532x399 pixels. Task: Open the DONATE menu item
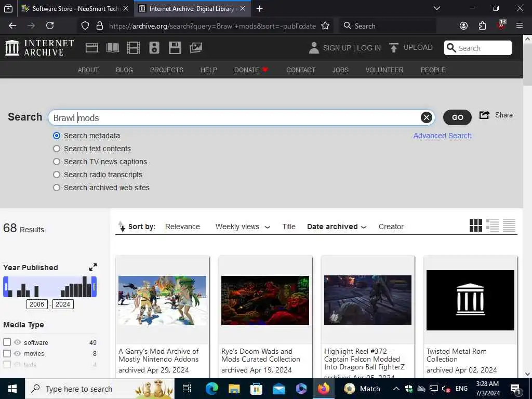click(x=251, y=70)
